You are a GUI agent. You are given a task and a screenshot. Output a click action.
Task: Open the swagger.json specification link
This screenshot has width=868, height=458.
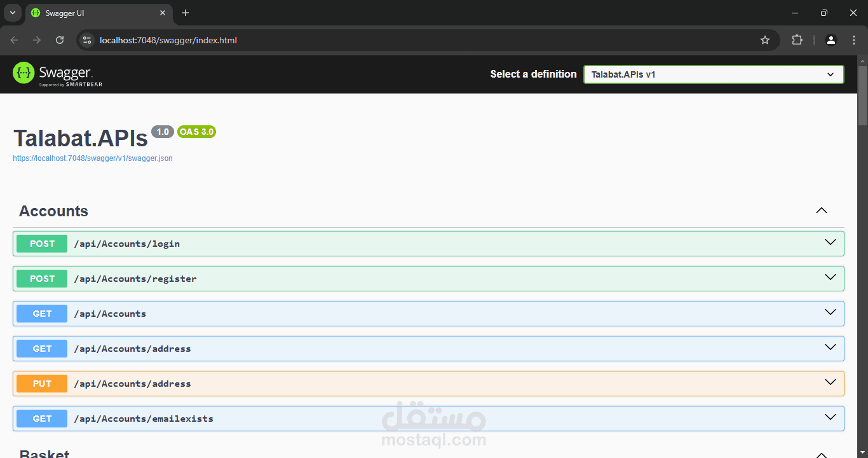click(93, 158)
